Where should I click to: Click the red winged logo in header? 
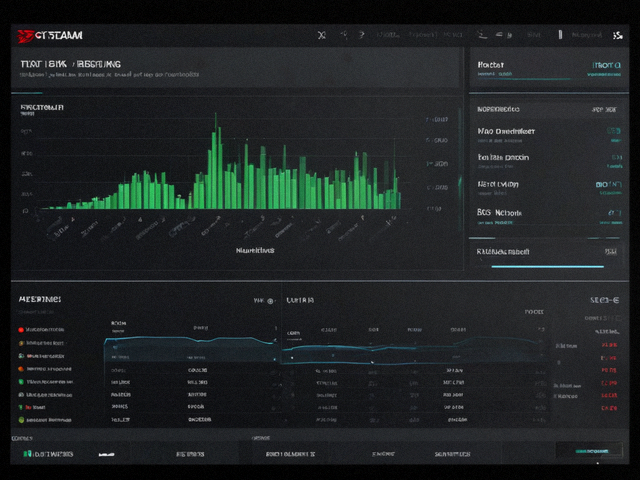click(x=25, y=36)
